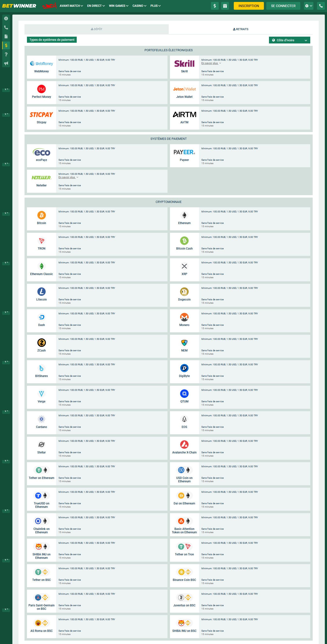Click the megaphone icon in left sidebar
327x644 pixels.
click(x=6, y=64)
